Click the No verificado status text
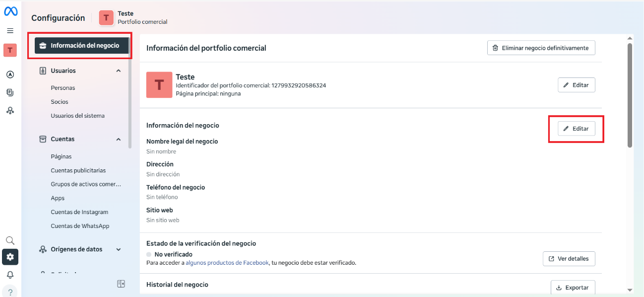 (x=173, y=254)
